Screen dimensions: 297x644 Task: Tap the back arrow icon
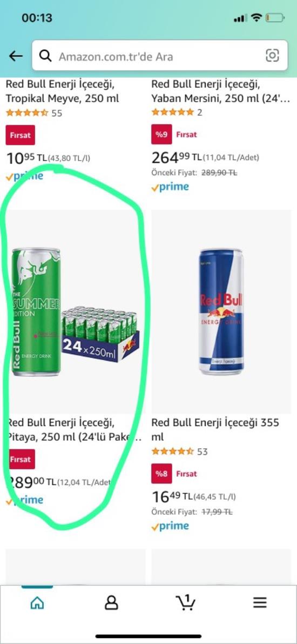click(x=16, y=56)
